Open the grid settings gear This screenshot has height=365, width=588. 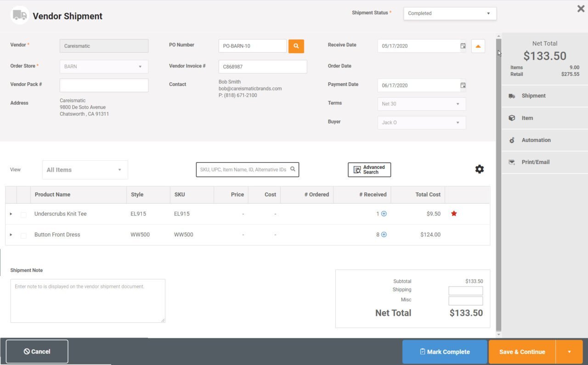tap(479, 169)
